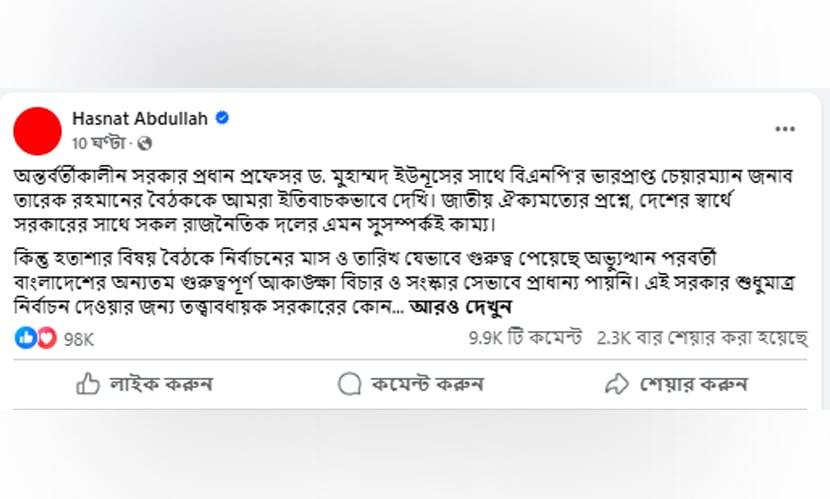Click the blue like reaction icon
Screen dimensions: 830x499
click(x=25, y=338)
